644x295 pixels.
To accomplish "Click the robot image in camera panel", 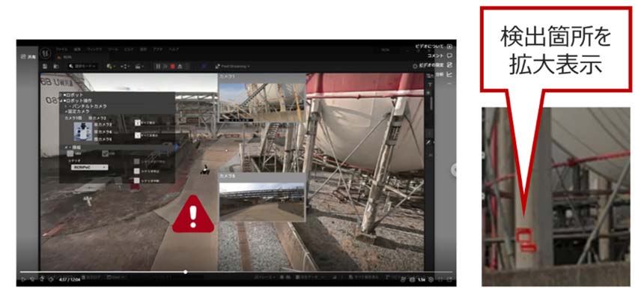I will click(x=83, y=132).
